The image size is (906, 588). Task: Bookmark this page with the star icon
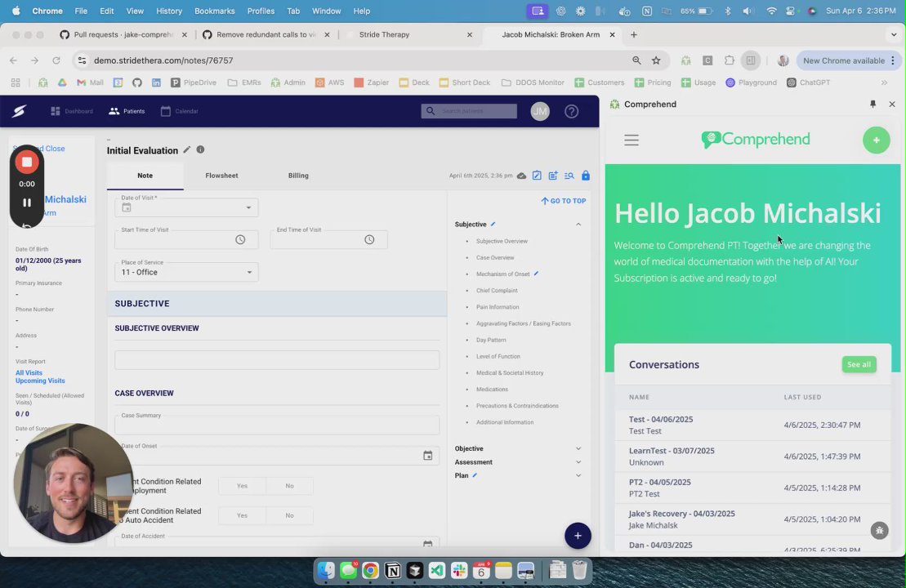pos(656,60)
